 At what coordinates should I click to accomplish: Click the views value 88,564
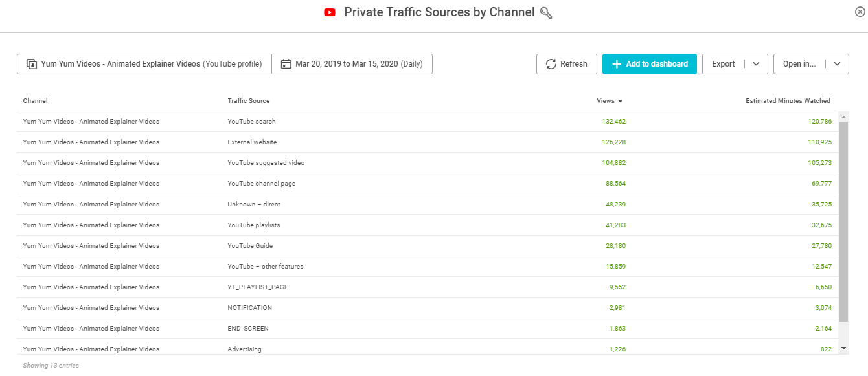click(x=615, y=184)
